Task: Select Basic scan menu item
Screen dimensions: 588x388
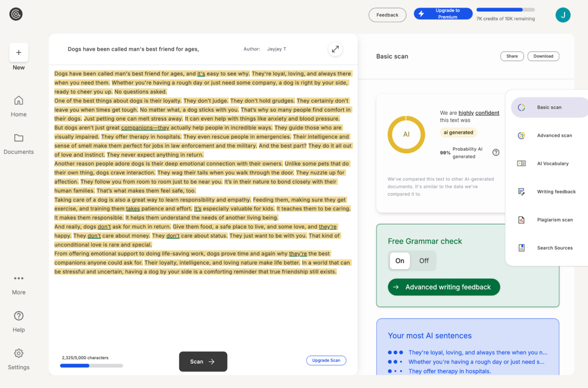Action: click(x=549, y=107)
